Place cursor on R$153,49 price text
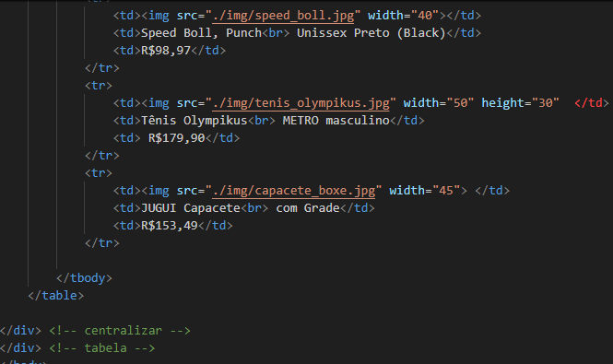This screenshot has height=364, width=613. pos(170,226)
